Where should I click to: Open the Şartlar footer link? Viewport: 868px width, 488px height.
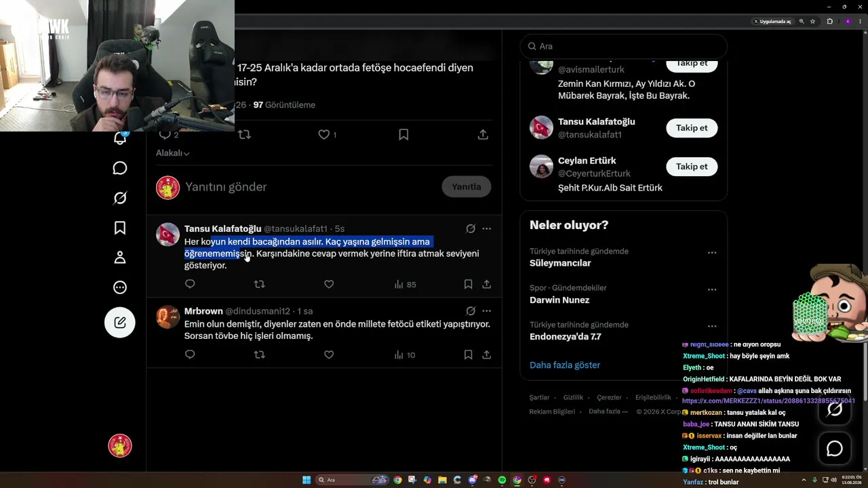click(539, 398)
